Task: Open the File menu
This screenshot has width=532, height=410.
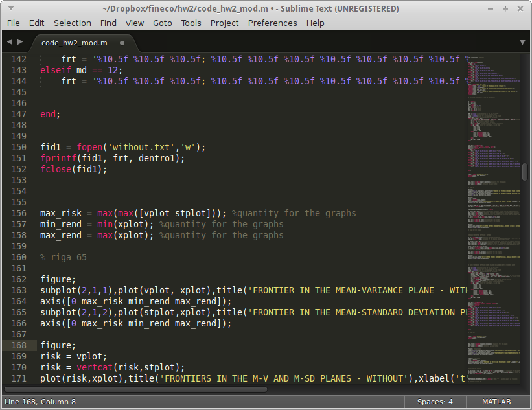Action: 13,23
